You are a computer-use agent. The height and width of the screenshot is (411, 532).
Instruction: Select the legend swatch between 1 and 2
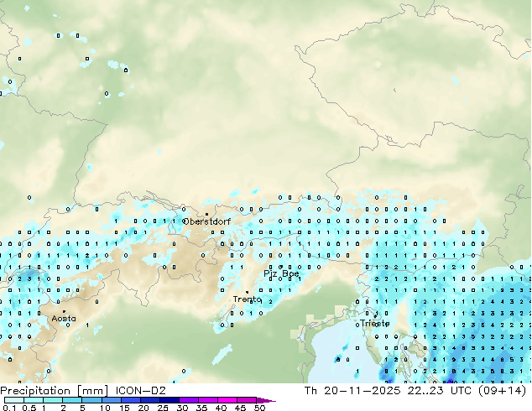(53, 400)
